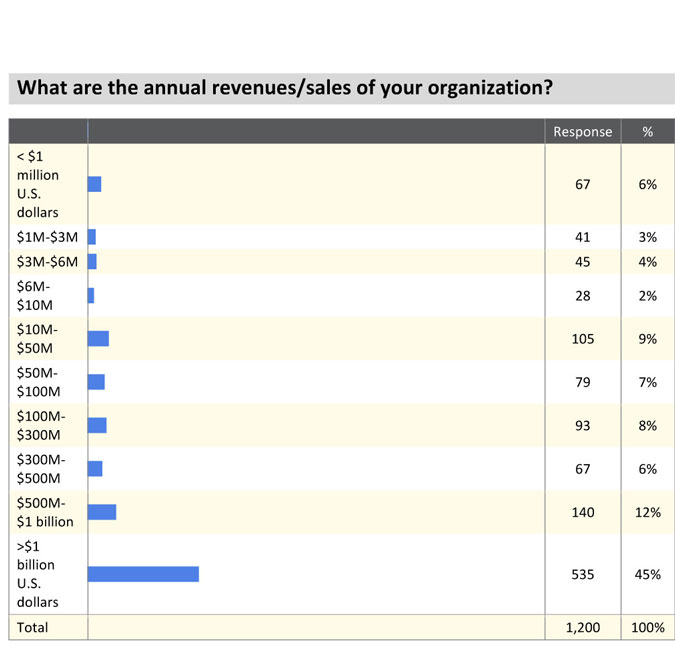Click the % column header
Viewport: 675px width, 660px height.
pyautogui.click(x=647, y=132)
